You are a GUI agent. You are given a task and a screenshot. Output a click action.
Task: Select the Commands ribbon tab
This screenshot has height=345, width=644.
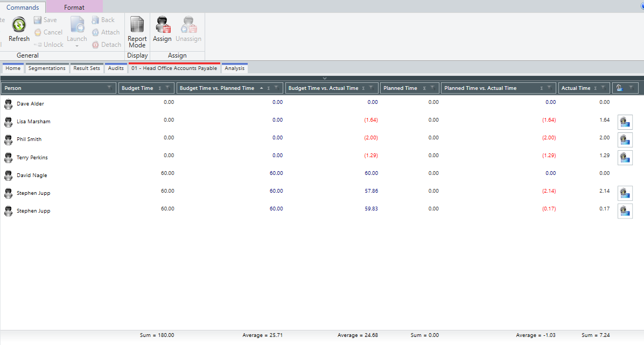click(23, 7)
